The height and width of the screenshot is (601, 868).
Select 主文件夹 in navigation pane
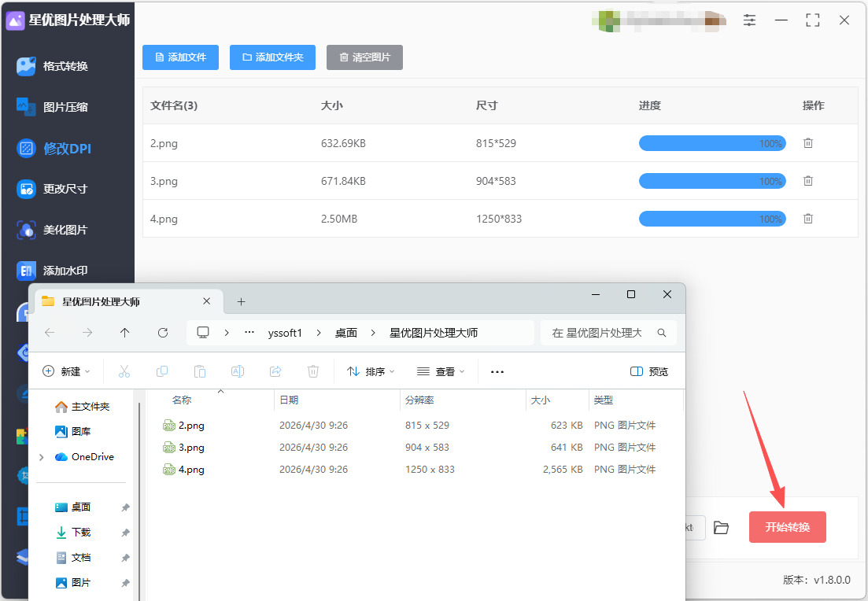tap(83, 407)
